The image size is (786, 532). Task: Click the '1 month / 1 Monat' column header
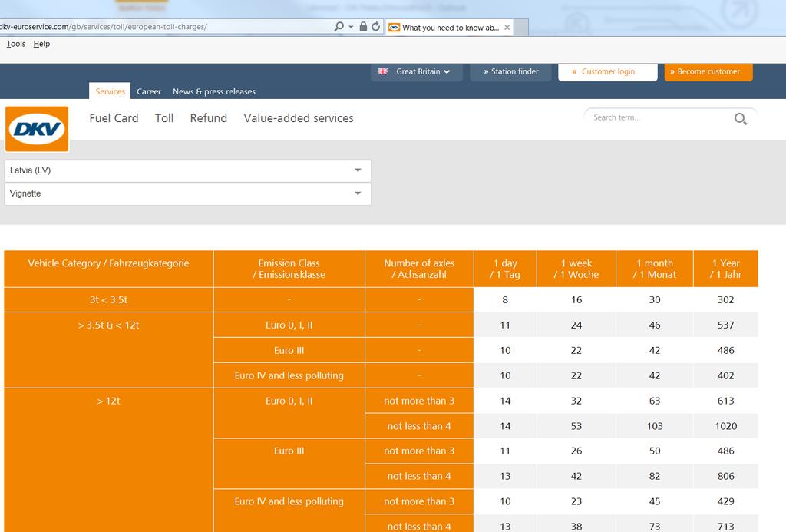[655, 269]
